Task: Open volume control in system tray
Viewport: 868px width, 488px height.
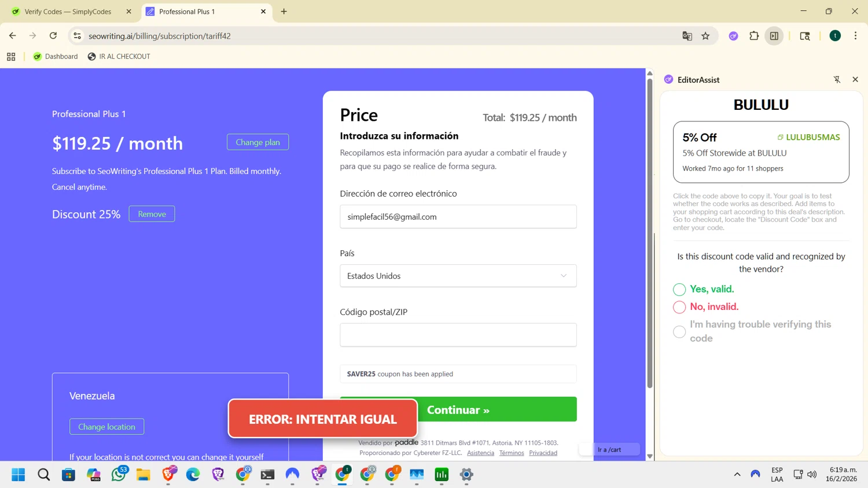Action: click(812, 475)
